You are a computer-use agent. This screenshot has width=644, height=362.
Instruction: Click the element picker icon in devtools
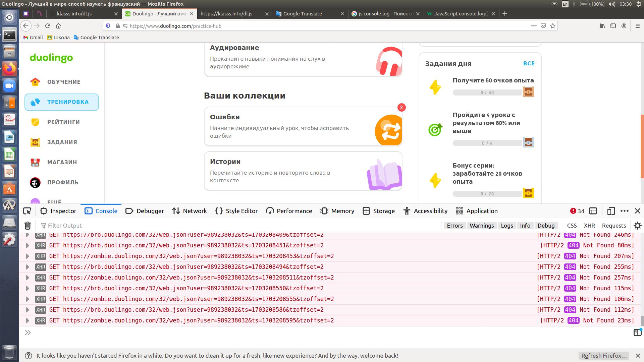point(27,211)
